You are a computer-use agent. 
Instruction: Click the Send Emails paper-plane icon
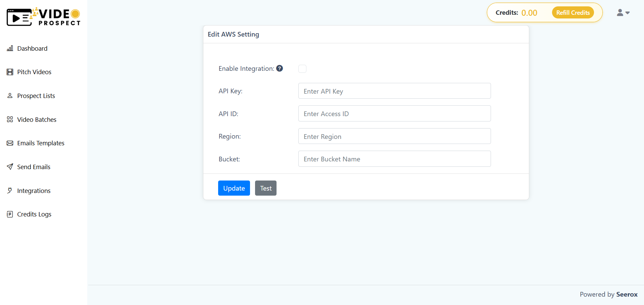click(10, 167)
